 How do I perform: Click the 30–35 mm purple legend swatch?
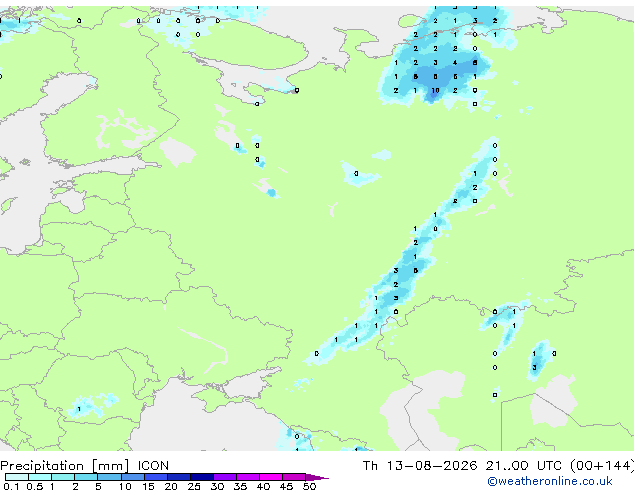click(224, 477)
